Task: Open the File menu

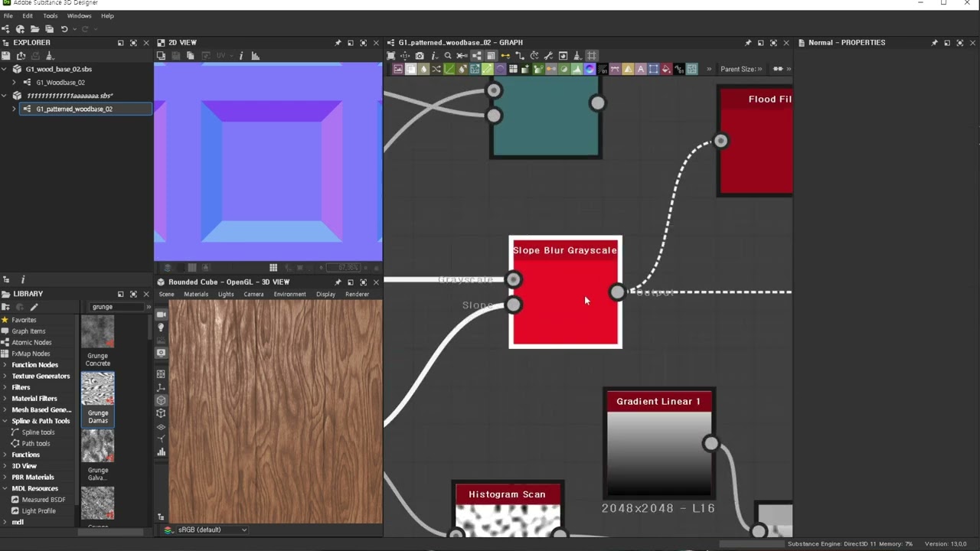Action: tap(8, 15)
